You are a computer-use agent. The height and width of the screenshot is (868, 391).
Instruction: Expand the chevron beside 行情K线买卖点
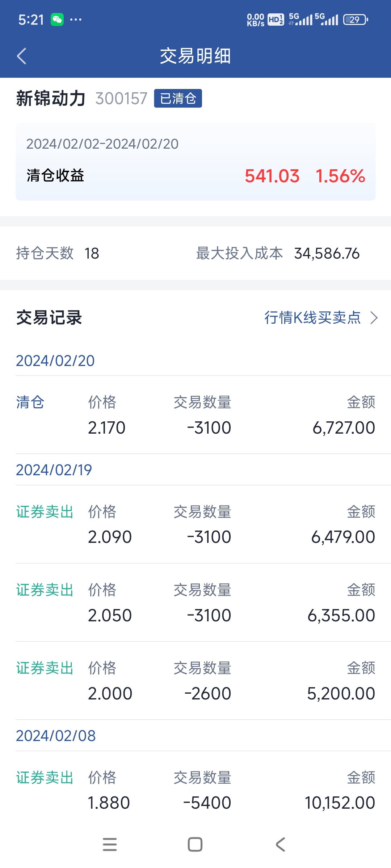374,318
